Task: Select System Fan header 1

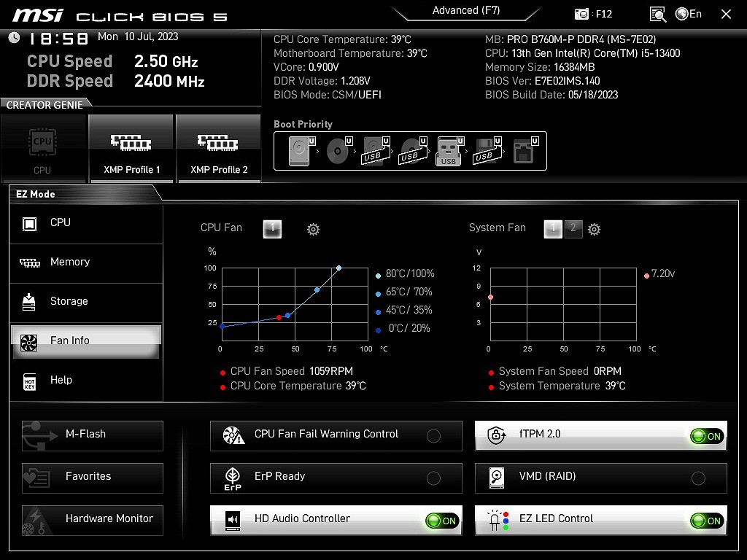Action: (x=553, y=229)
